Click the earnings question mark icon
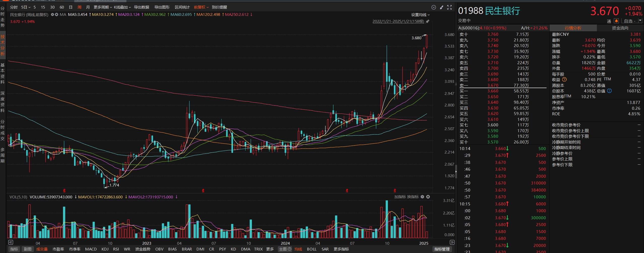The image size is (644, 253). tap(564, 80)
